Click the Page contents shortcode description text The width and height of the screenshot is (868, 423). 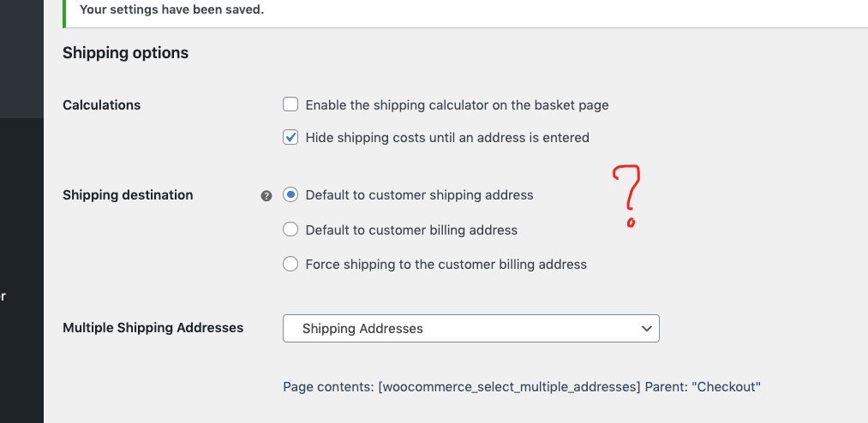[522, 387]
